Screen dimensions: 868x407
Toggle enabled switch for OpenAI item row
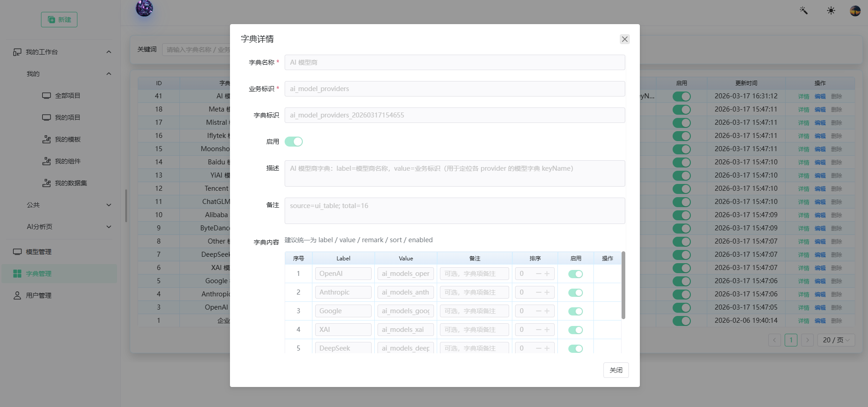coord(576,274)
